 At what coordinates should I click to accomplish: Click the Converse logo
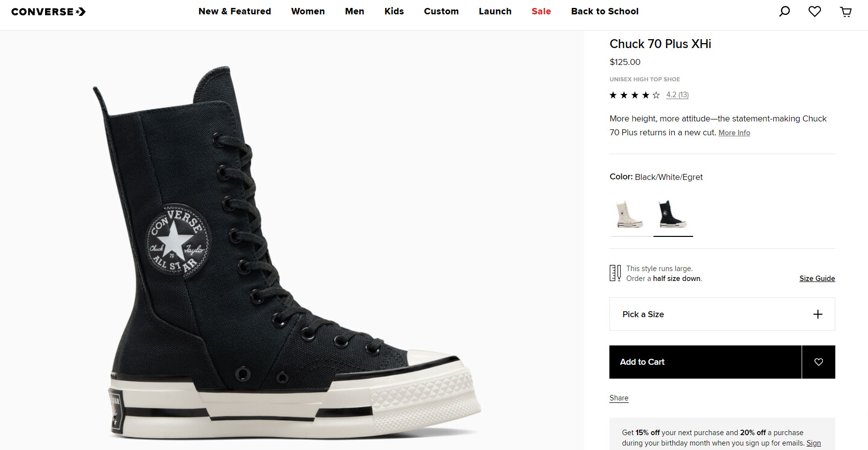pyautogui.click(x=48, y=12)
